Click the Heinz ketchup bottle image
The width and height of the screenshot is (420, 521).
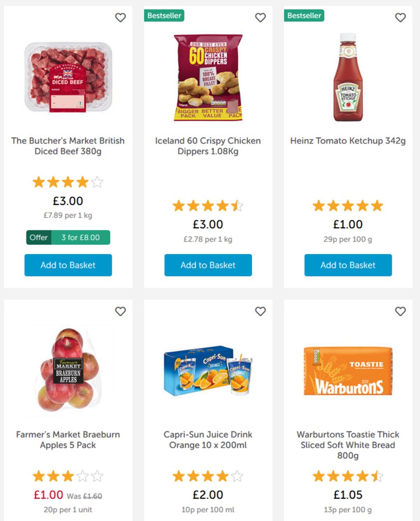(348, 77)
